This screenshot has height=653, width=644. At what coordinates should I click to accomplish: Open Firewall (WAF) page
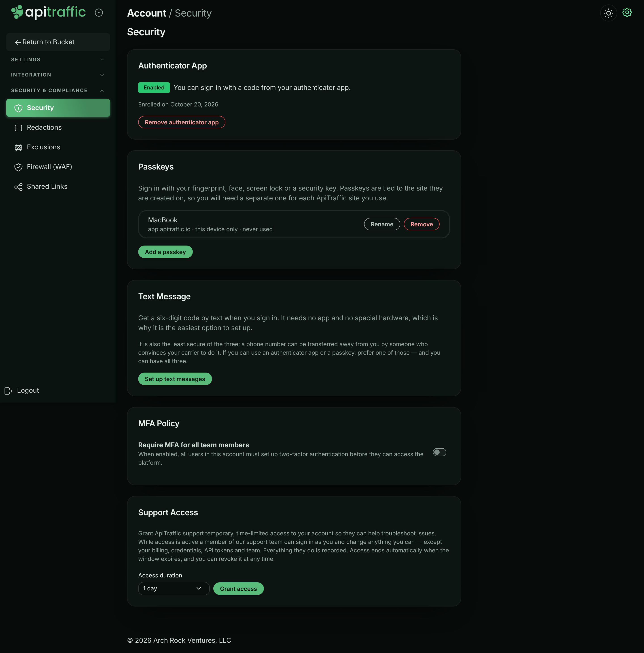58,167
